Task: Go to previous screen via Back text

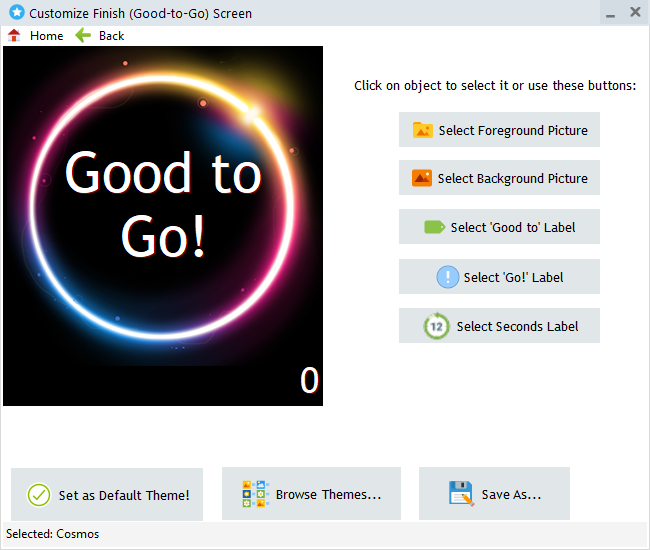Action: click(111, 35)
